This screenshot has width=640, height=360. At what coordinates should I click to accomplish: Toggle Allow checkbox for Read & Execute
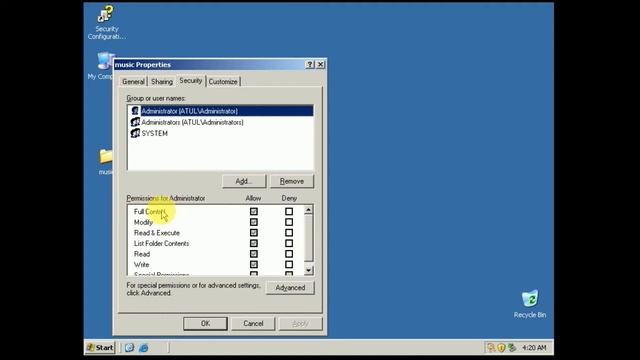pyautogui.click(x=254, y=233)
